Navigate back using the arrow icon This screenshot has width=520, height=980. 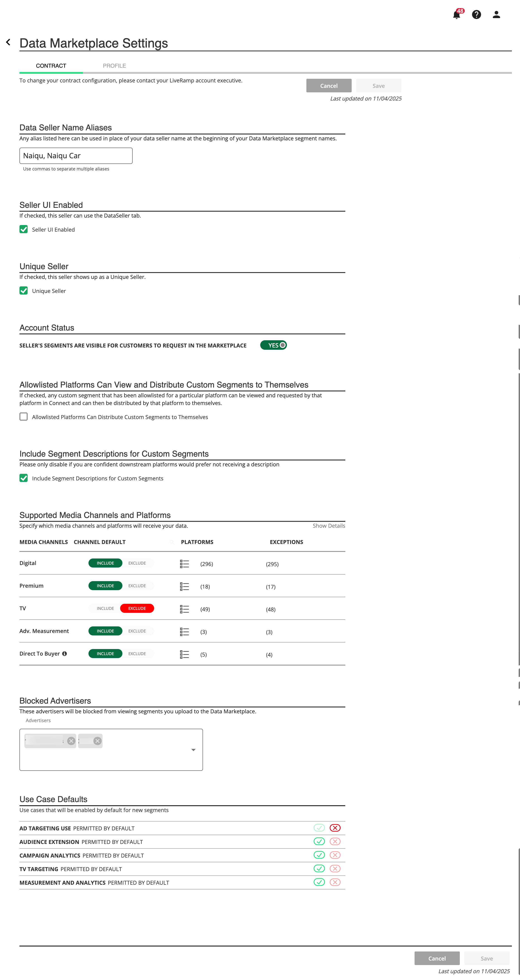click(8, 42)
